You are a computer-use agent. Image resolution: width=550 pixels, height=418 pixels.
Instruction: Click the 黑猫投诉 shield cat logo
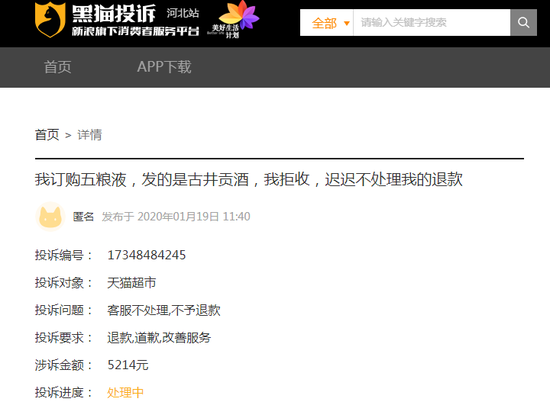click(50, 20)
